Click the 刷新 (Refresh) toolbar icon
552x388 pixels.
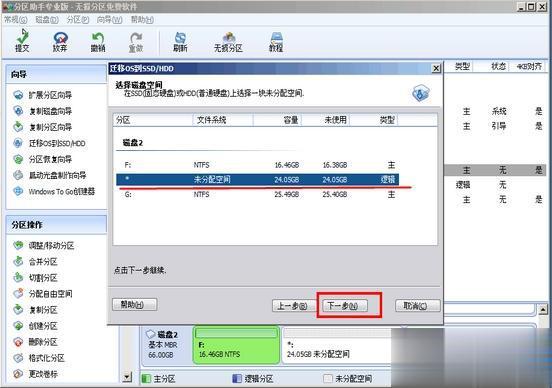point(180,41)
